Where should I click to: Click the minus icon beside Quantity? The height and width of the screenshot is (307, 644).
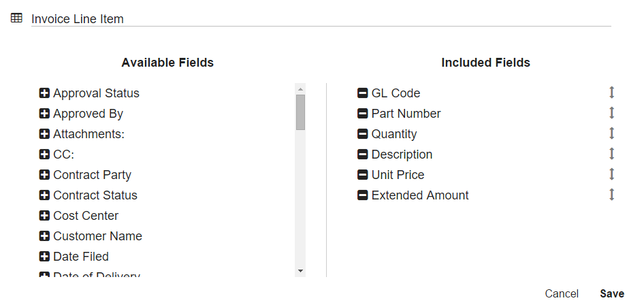(363, 134)
